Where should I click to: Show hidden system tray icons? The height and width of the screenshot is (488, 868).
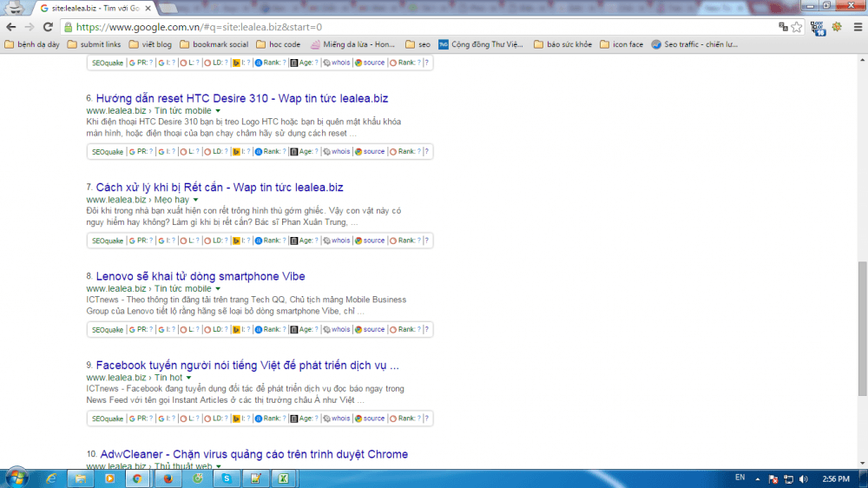click(x=757, y=479)
